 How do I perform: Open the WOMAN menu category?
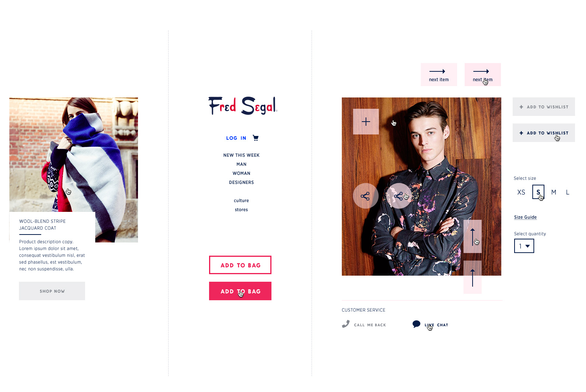tap(241, 173)
